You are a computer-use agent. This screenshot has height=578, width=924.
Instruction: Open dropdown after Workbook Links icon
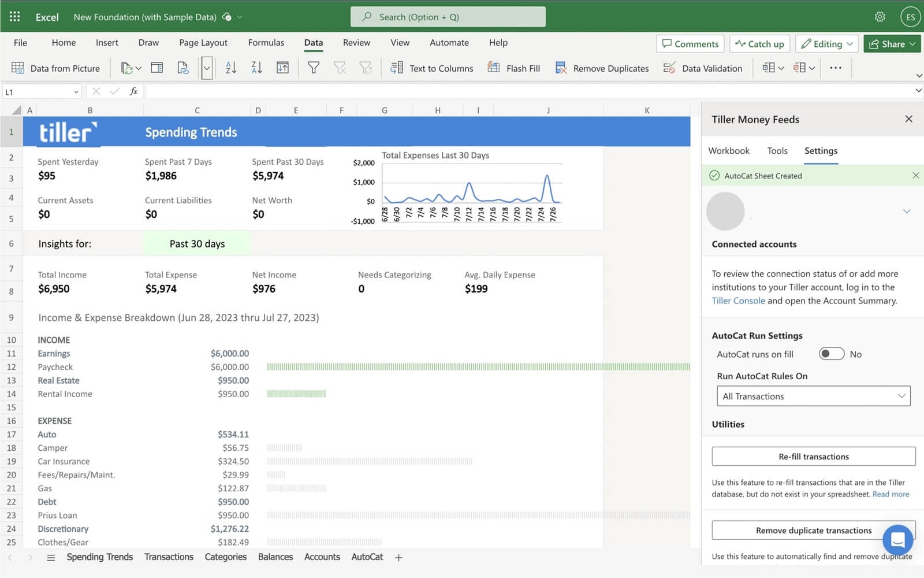[x=207, y=68]
